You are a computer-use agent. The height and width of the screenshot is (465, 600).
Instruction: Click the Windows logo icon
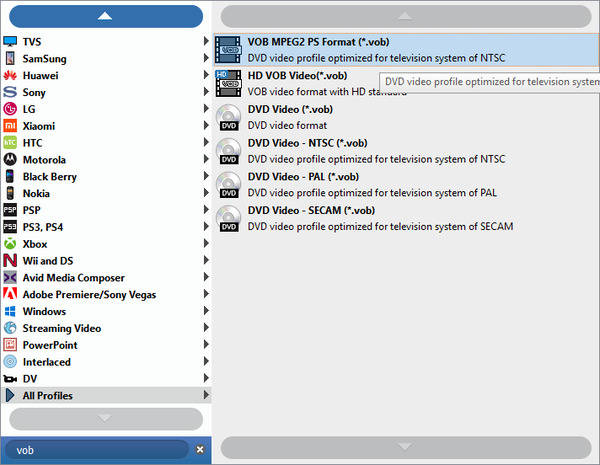pos(10,311)
